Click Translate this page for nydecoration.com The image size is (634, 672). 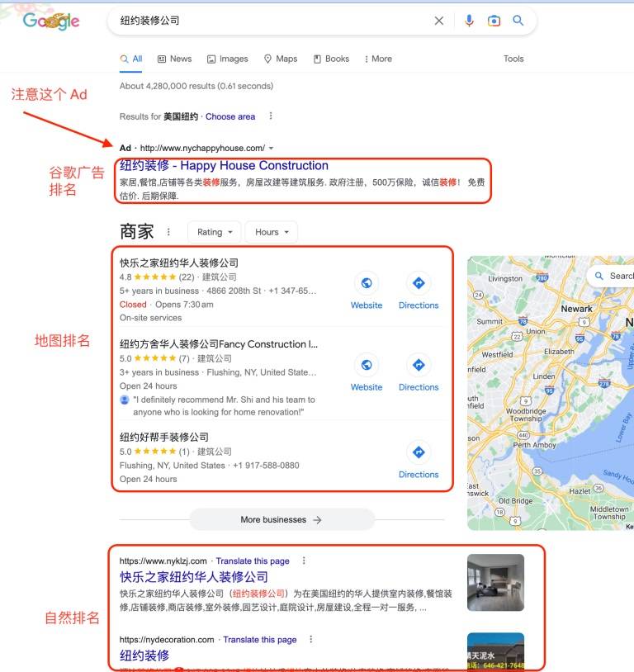point(260,640)
